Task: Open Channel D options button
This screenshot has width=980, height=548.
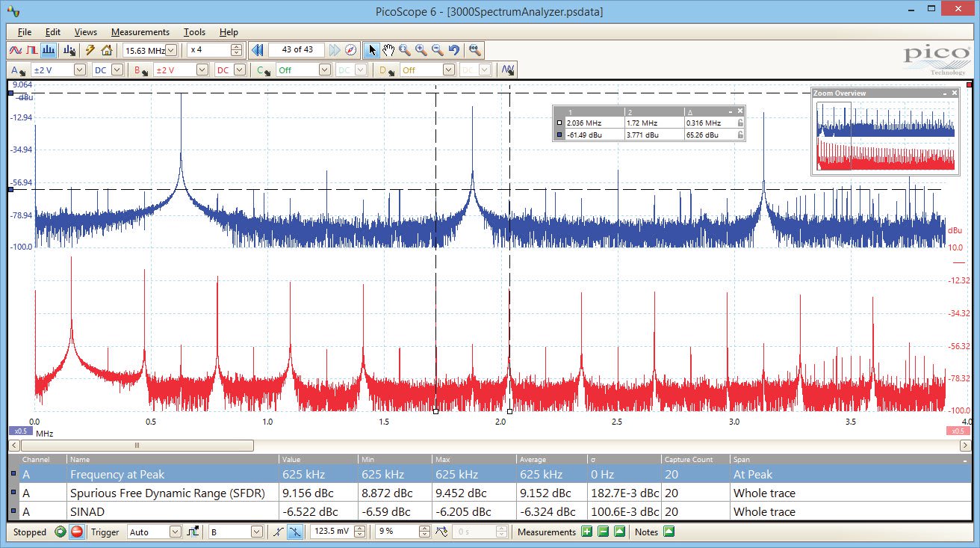Action: click(385, 70)
